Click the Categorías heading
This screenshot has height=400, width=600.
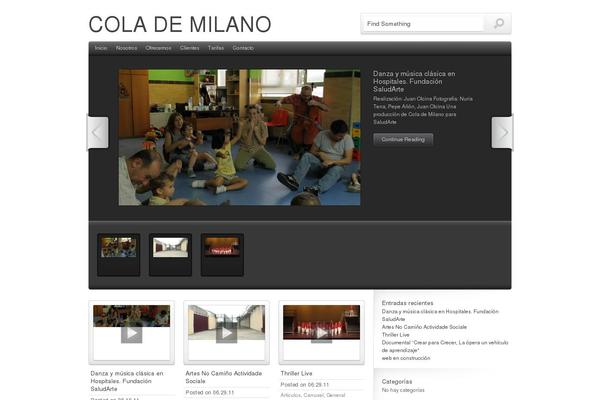(x=397, y=382)
